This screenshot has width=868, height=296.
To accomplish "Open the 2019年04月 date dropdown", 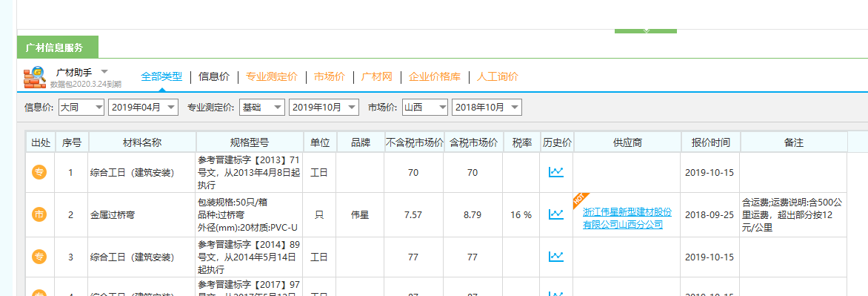I will pos(144,108).
